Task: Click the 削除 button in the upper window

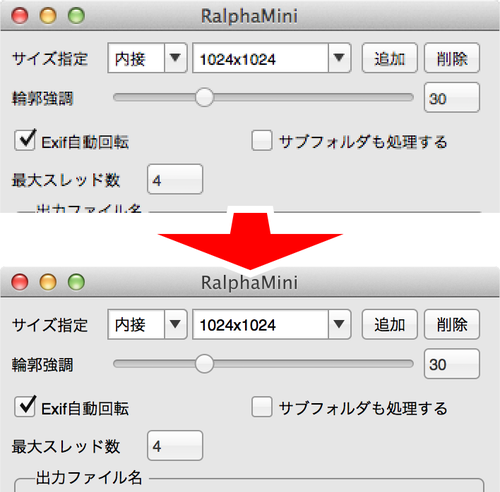Action: 452,58
